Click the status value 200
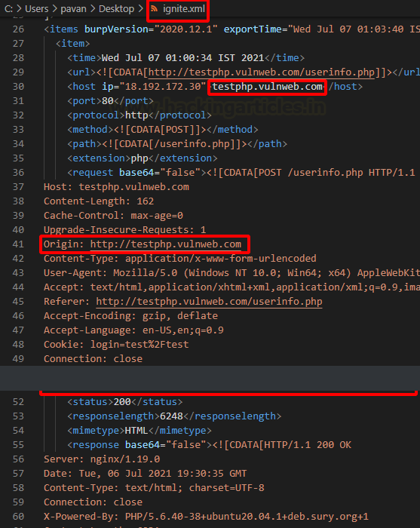This screenshot has width=420, height=528. coord(122,402)
